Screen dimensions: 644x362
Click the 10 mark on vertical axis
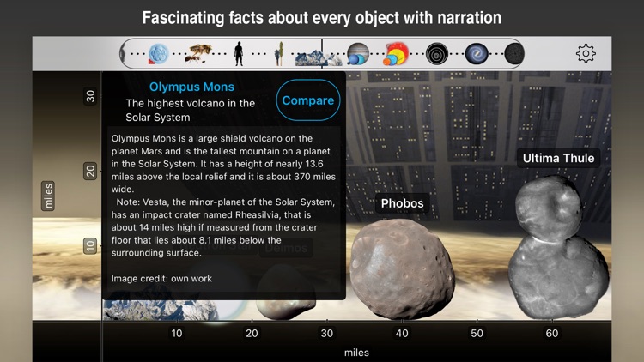tap(90, 246)
